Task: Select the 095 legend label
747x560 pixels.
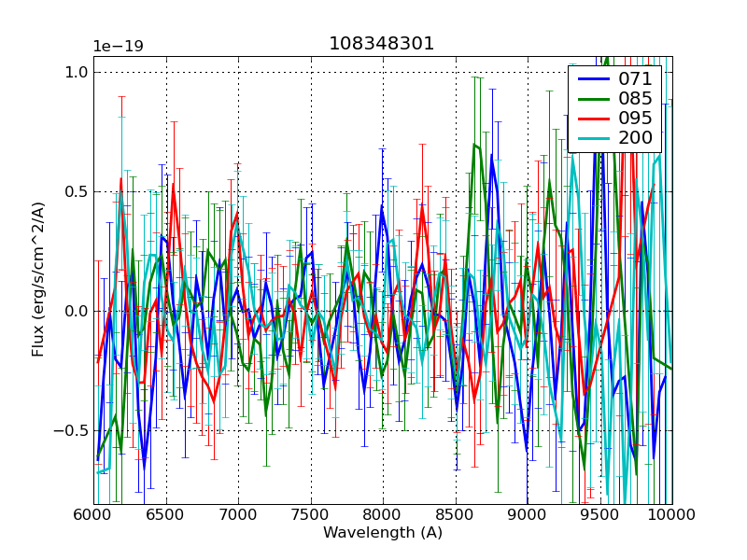Action: [x=636, y=118]
